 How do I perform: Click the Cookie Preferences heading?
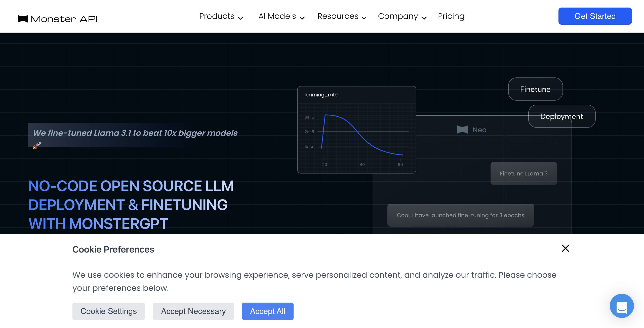[x=113, y=249]
